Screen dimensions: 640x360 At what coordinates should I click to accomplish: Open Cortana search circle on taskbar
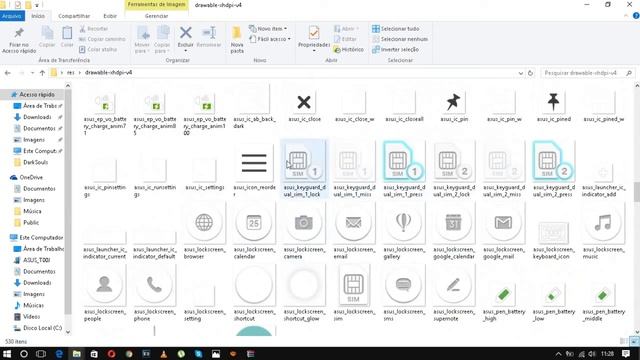24,353
